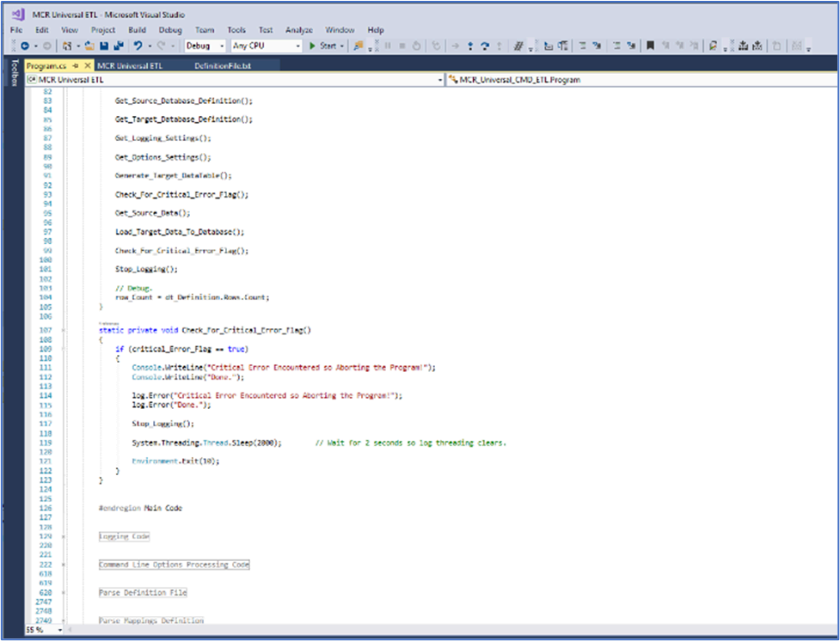Viewport: 840px width, 641px height.
Task: Click the Undo icon in toolbar
Action: click(137, 46)
